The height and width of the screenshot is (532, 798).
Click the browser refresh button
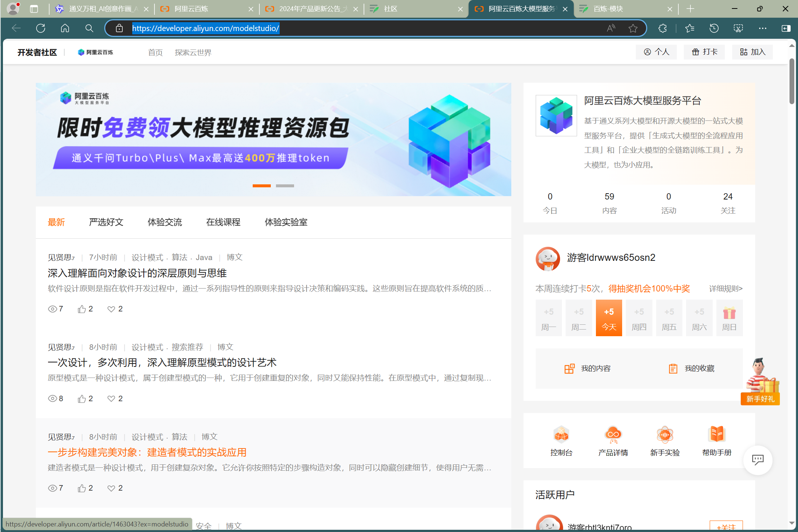(41, 28)
